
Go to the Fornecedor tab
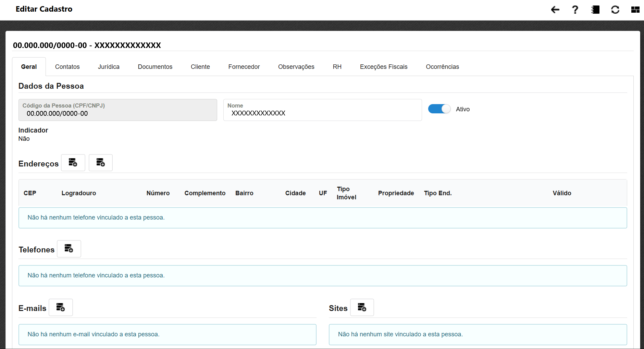[x=244, y=67]
